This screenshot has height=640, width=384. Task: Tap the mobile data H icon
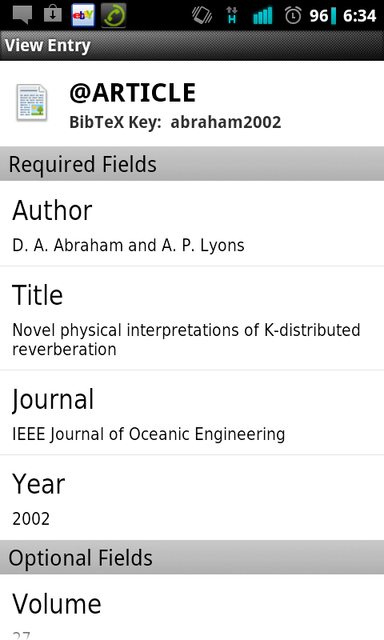[232, 16]
